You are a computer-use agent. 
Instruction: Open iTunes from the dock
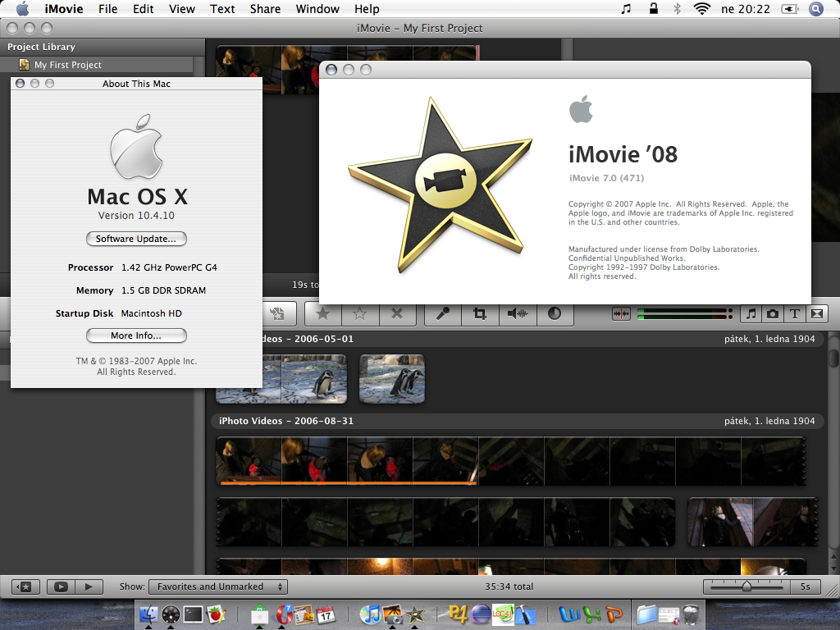[370, 614]
